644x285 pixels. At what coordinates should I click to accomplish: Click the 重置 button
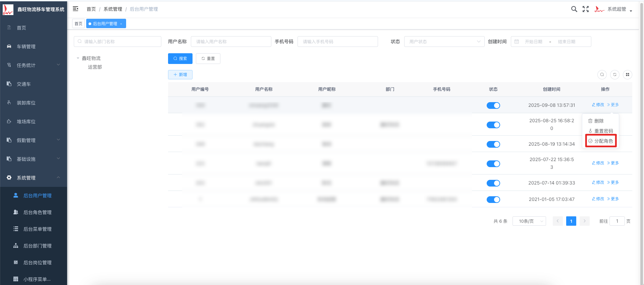click(x=208, y=59)
